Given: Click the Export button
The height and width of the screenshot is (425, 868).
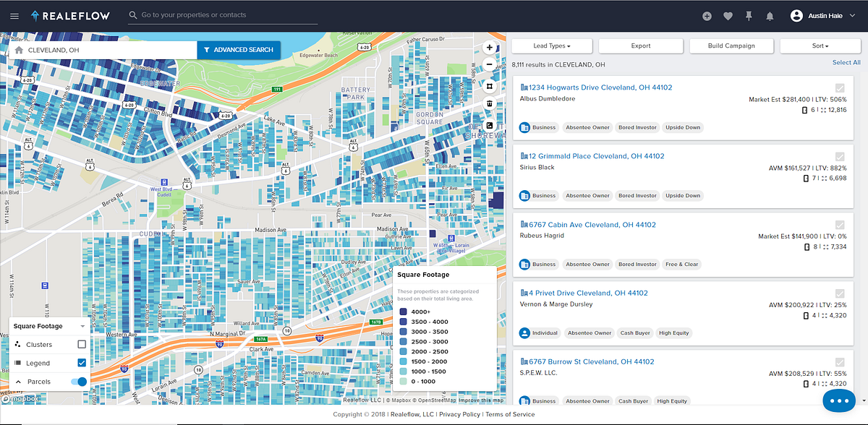Looking at the screenshot, I should coord(640,46).
